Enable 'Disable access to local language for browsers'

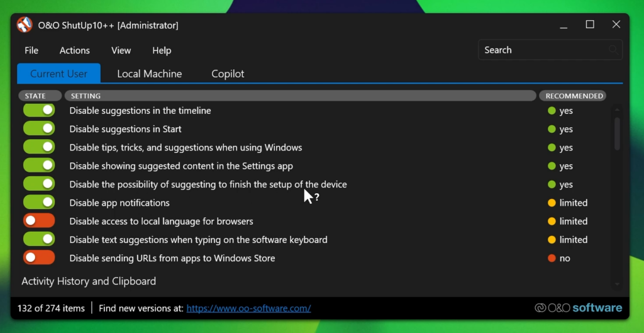(39, 221)
